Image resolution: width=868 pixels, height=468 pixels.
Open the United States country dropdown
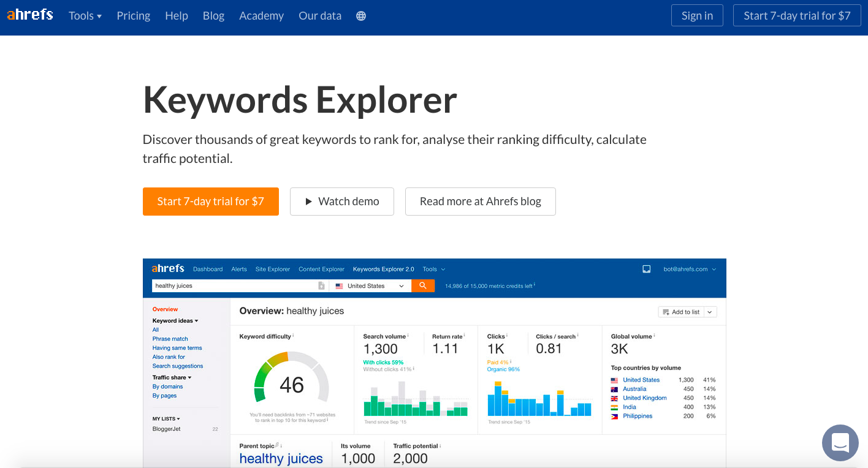[x=370, y=286]
